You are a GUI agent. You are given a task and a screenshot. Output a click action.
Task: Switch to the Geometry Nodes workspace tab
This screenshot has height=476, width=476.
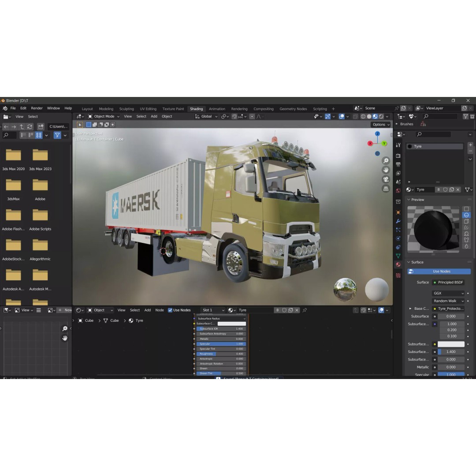pyautogui.click(x=293, y=109)
